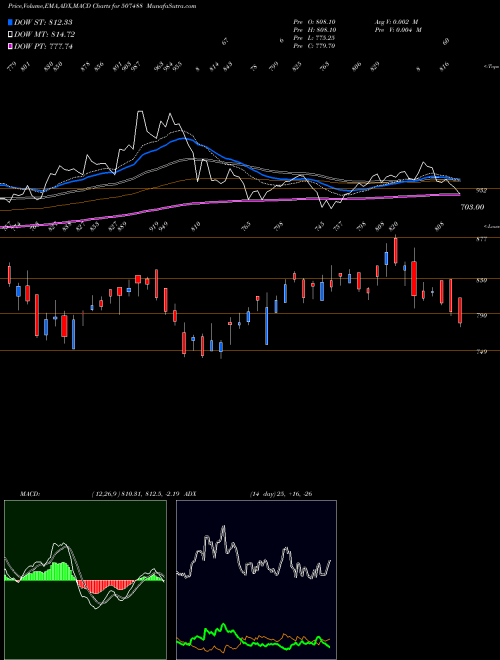Click the last red candlestick on the right

(x=460, y=311)
